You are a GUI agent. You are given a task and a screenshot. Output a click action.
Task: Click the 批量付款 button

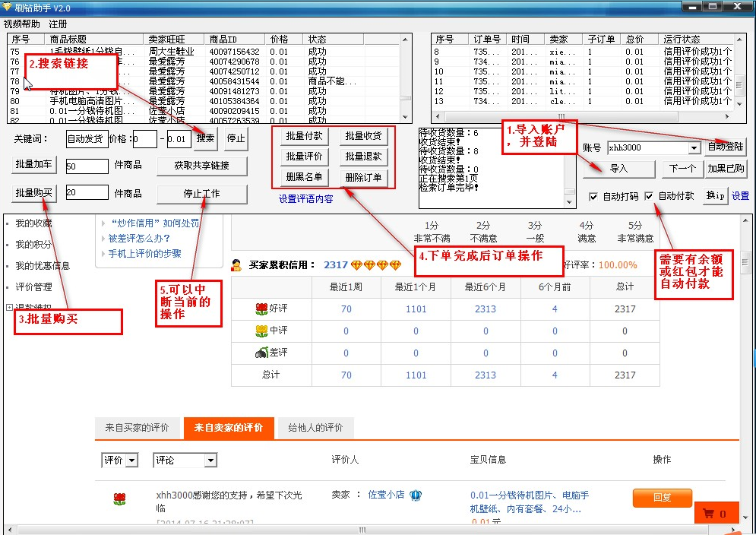coord(304,136)
